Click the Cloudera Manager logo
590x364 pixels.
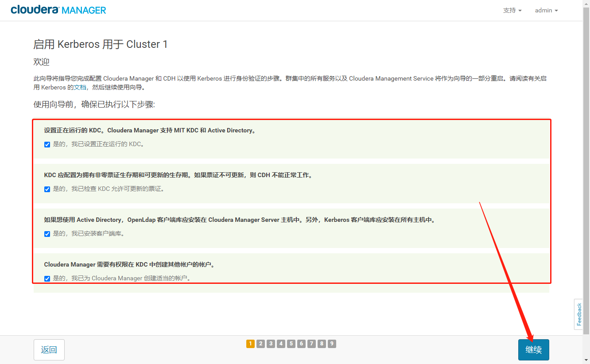[x=58, y=10]
